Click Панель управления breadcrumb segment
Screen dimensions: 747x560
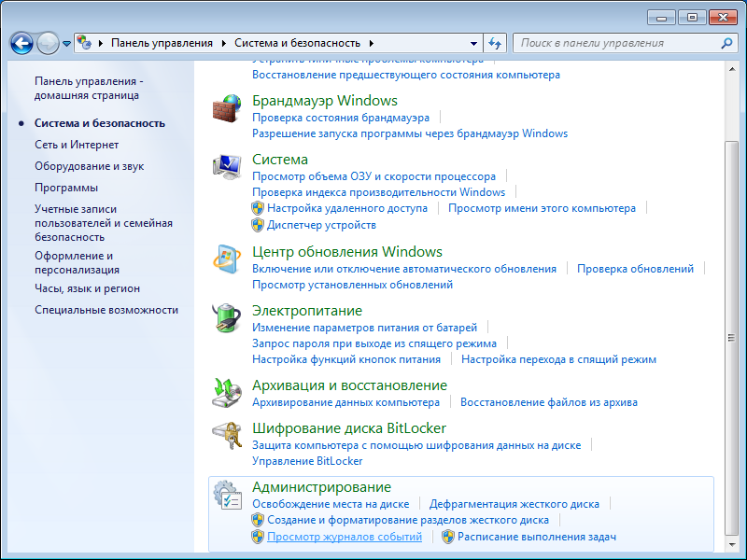[162, 43]
